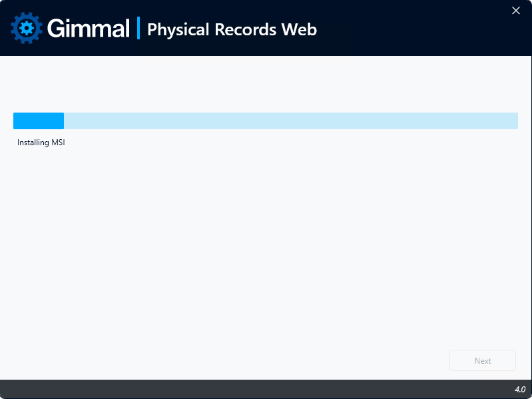Close the installer with the X icon

coord(516,11)
